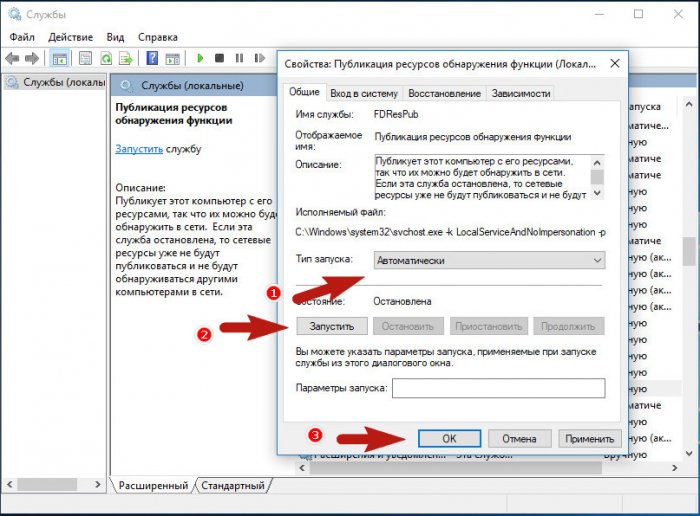Click the Приостановить button

click(488, 326)
